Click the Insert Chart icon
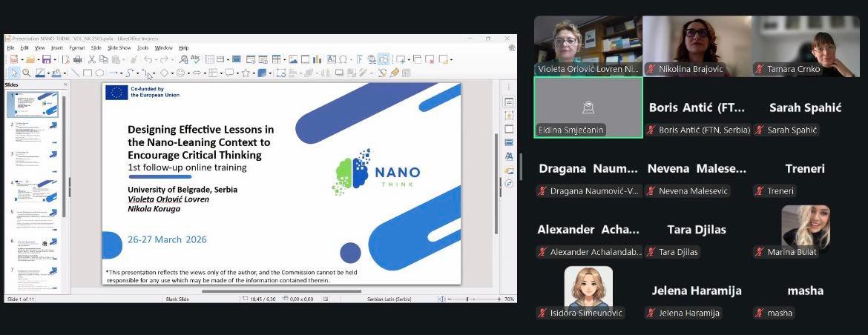Image resolution: width=868 pixels, height=335 pixels. pyautogui.click(x=318, y=60)
